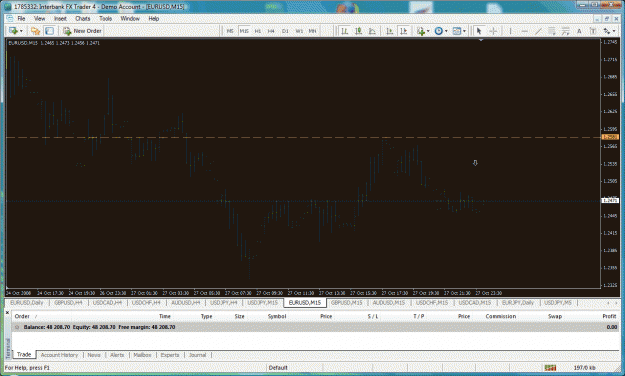Switch chart to W1 timeframe
This screenshot has width=625, height=376.
(299, 31)
